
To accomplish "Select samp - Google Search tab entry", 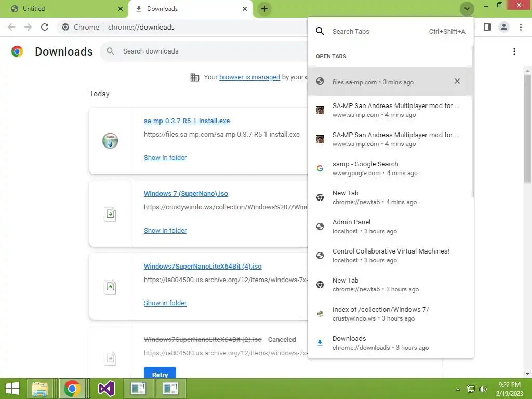I will (x=390, y=168).
